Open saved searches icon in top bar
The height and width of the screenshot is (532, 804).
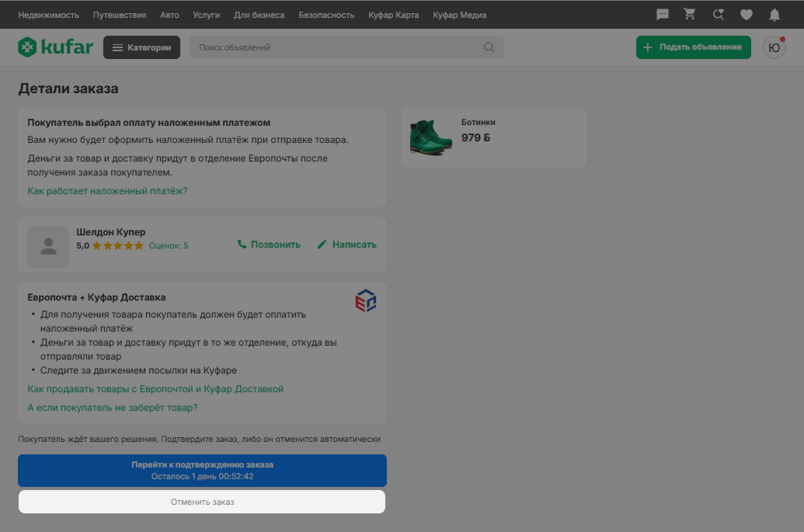click(719, 14)
